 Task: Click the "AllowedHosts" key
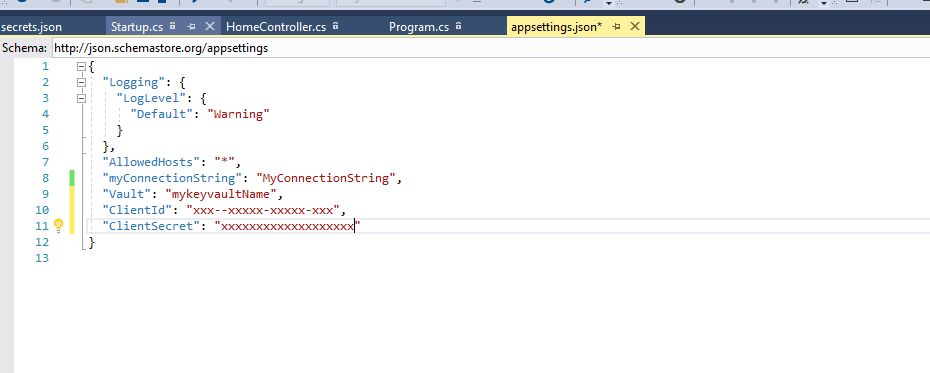tap(151, 162)
